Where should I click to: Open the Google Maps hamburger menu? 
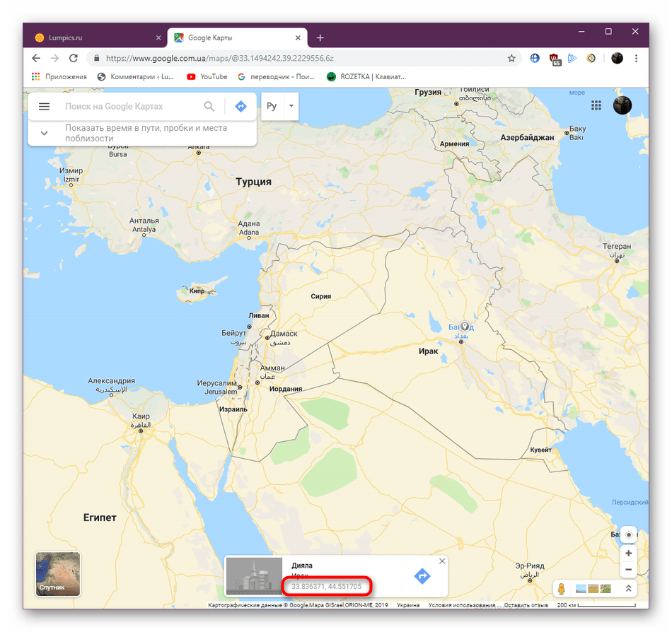point(44,106)
